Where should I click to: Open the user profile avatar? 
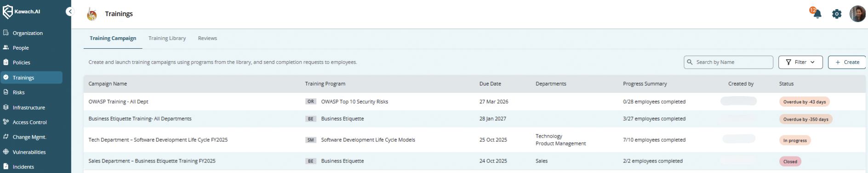(857, 14)
